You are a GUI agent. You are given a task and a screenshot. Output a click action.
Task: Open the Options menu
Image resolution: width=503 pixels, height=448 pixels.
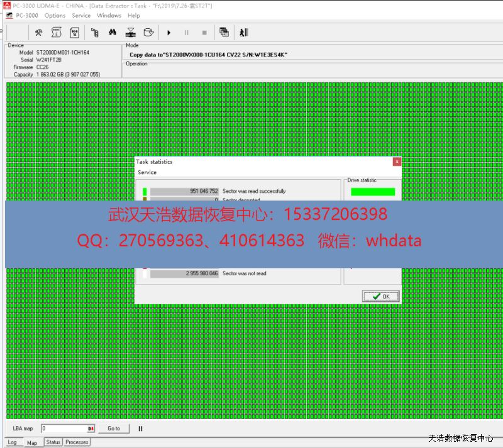pyautogui.click(x=55, y=15)
